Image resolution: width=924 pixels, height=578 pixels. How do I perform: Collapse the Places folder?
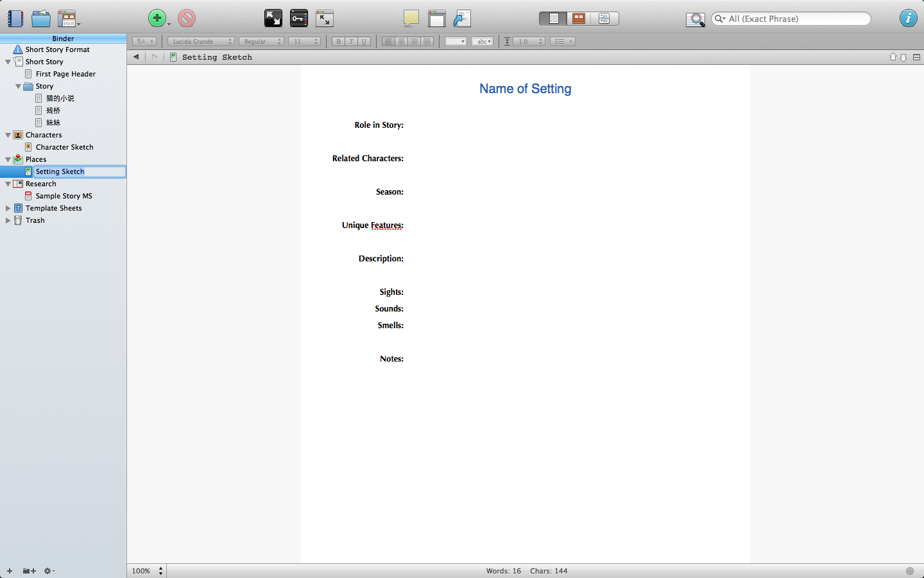coord(8,159)
